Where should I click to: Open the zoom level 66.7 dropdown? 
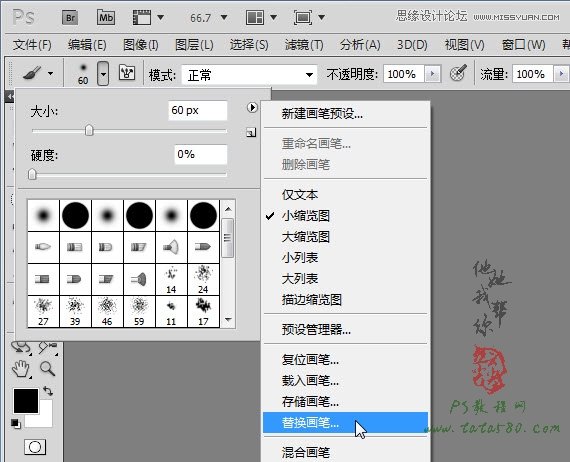(x=224, y=17)
